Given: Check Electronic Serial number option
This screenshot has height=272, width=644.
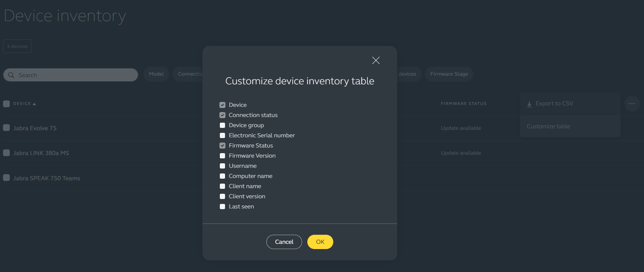Looking at the screenshot, I should (x=222, y=135).
